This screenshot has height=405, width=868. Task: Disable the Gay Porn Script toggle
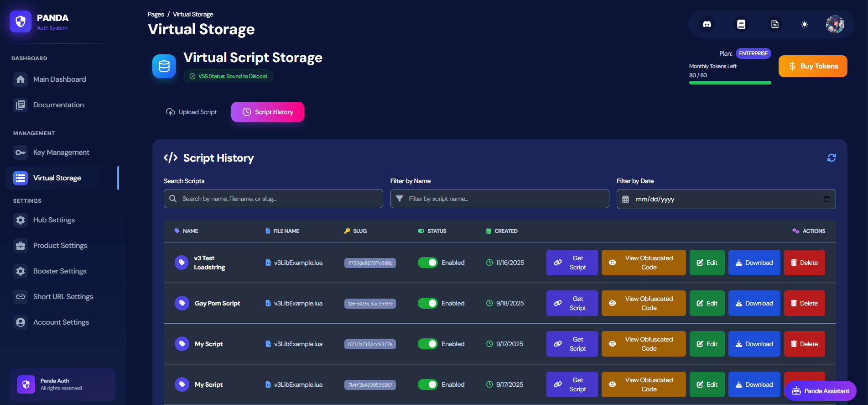point(428,303)
